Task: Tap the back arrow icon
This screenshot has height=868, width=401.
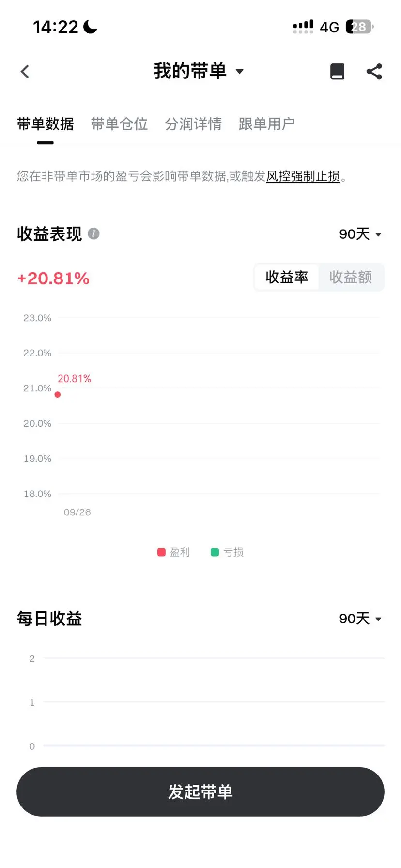Action: 25,72
